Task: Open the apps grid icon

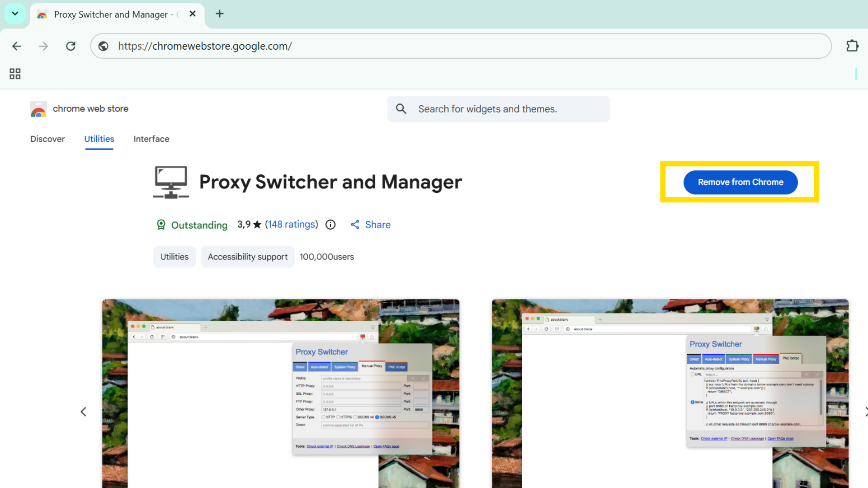Action: coord(15,74)
